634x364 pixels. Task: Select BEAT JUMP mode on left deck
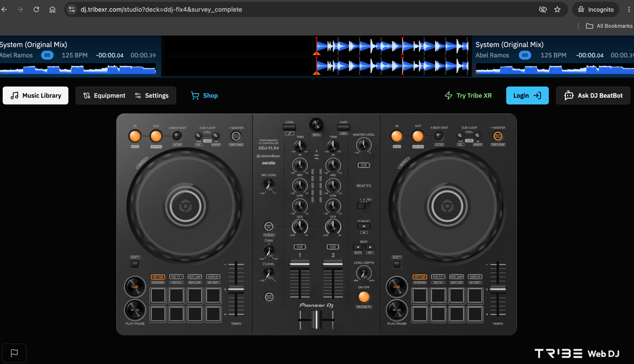click(195, 277)
